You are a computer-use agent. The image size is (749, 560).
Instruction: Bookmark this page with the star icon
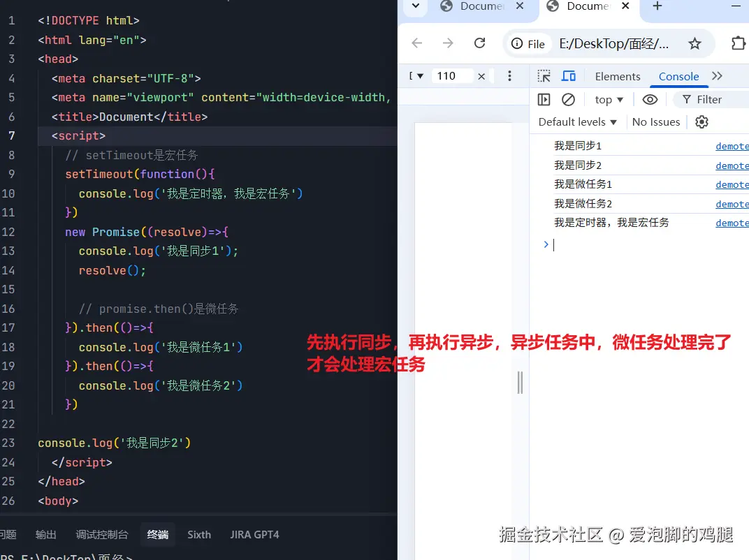[695, 44]
